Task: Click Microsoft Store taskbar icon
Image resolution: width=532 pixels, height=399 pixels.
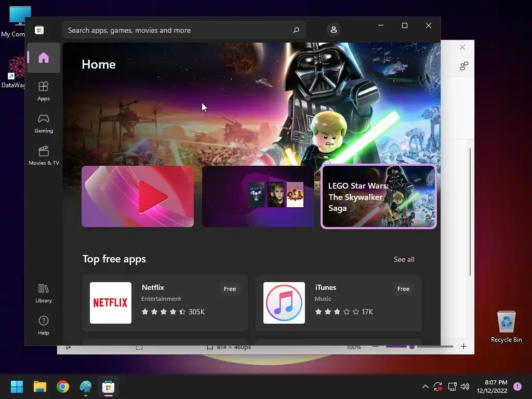Action: point(108,387)
